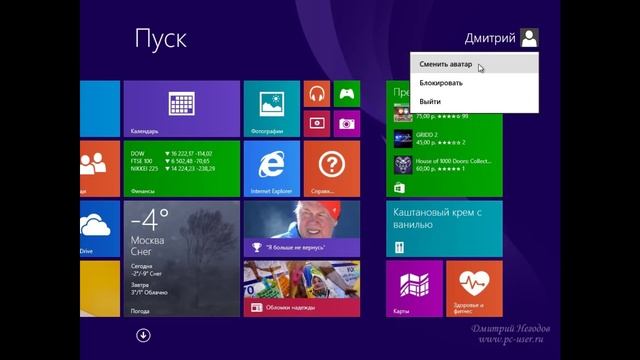640x360 pixels.
Task: Click the -4° temperature reading
Action: point(150,220)
